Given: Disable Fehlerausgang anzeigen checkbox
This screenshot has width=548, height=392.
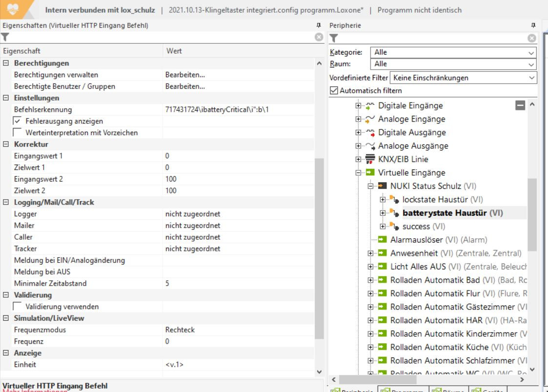Looking at the screenshot, I should coord(18,121).
